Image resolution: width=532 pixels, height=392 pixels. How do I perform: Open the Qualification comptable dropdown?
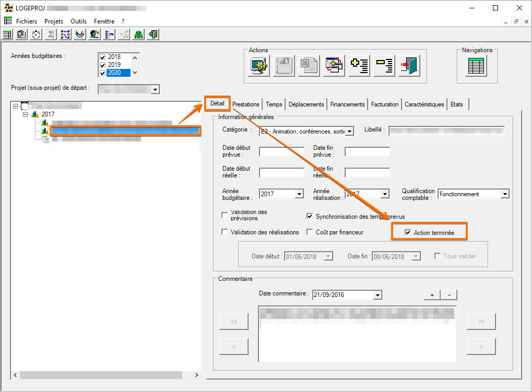(504, 194)
